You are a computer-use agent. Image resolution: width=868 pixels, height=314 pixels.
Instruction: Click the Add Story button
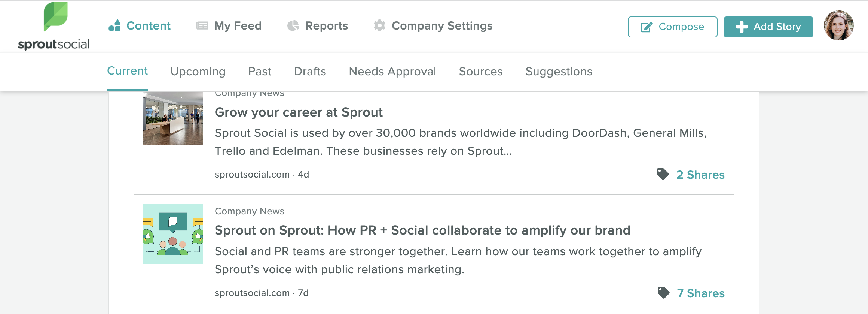pos(768,27)
